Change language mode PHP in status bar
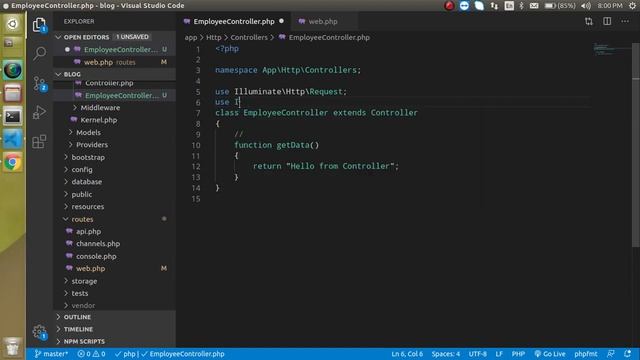Screen dimensions: 640x360 point(518,354)
